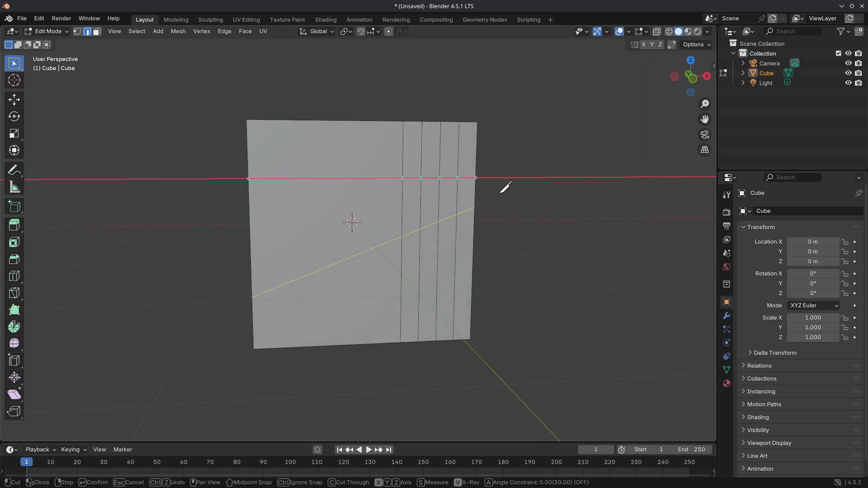Uncheck the Collection exclude checkbox

tap(838, 53)
